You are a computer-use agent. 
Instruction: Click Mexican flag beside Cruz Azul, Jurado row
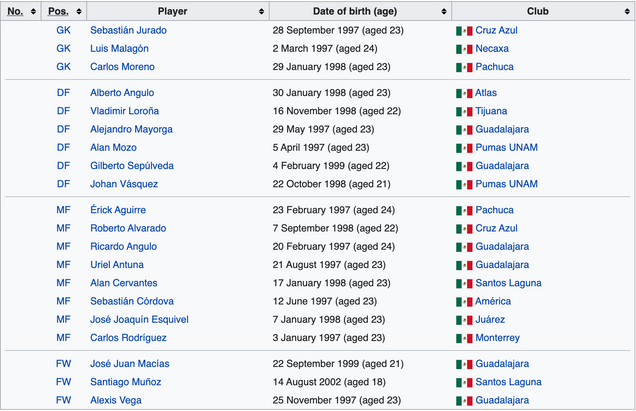tap(464, 31)
